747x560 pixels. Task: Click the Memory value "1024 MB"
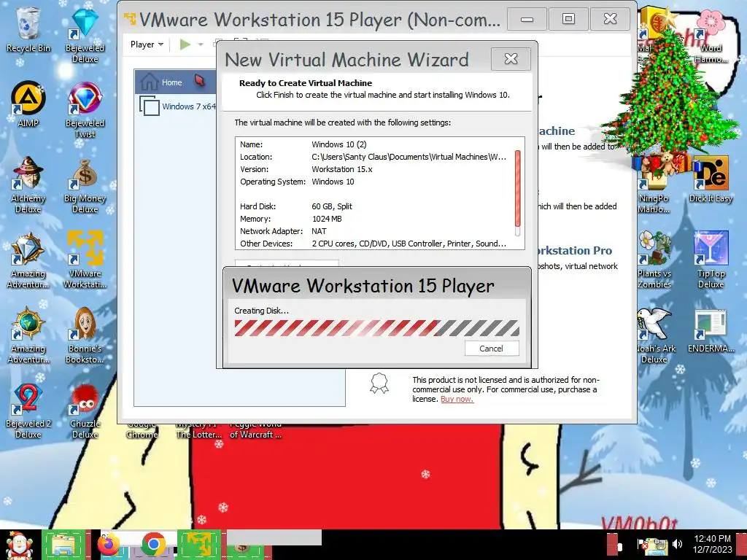(327, 219)
